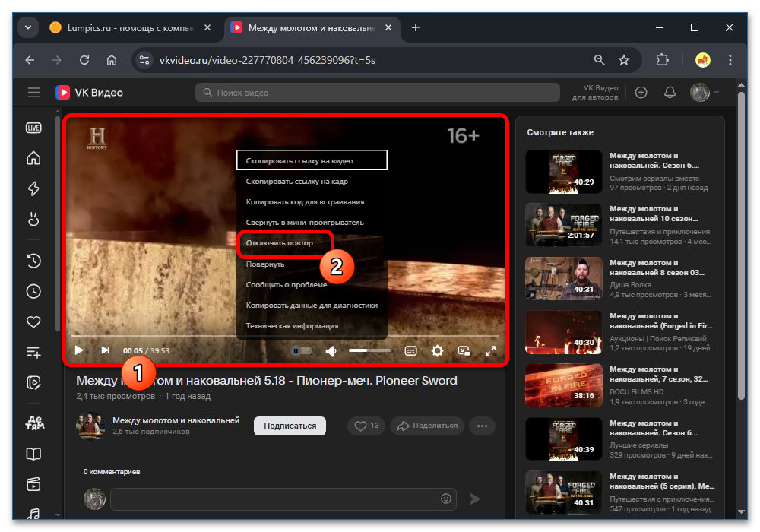Open the Home section in sidebar
The width and height of the screenshot is (760, 532).
point(33,158)
